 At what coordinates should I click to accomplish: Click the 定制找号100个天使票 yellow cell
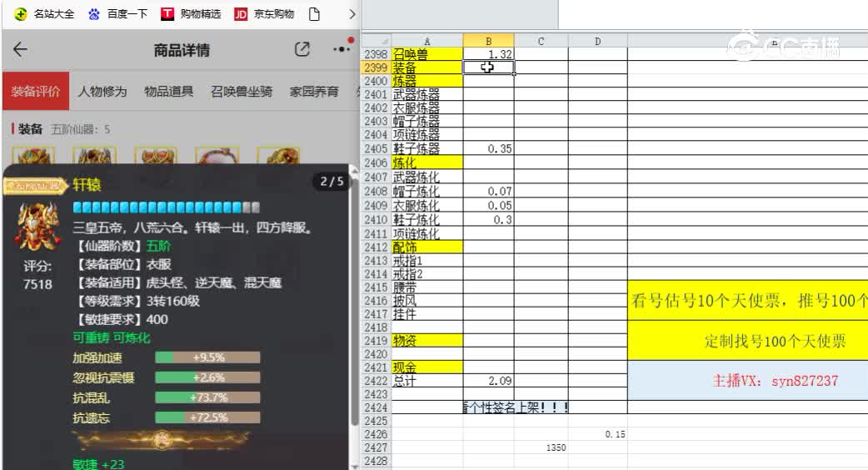748,341
